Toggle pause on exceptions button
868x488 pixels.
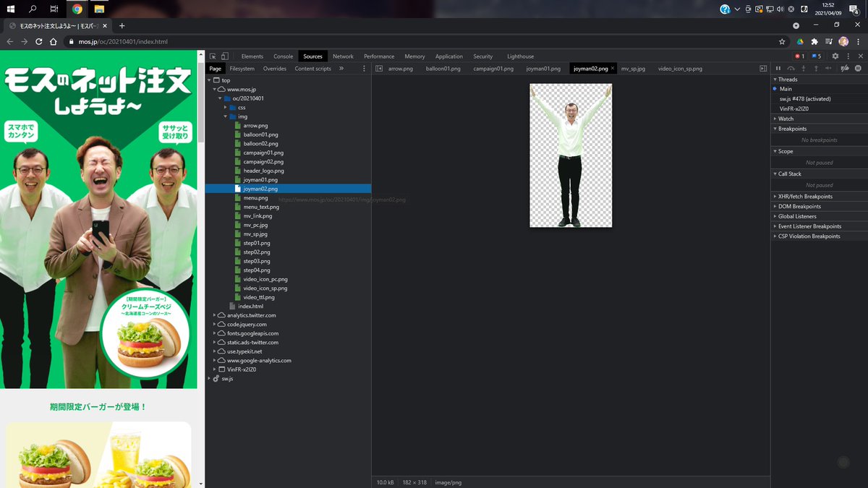(858, 69)
